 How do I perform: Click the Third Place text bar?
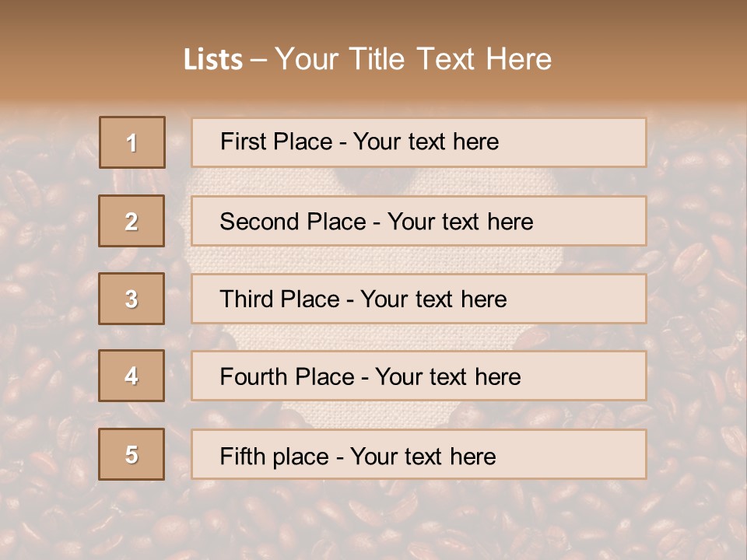click(419, 299)
